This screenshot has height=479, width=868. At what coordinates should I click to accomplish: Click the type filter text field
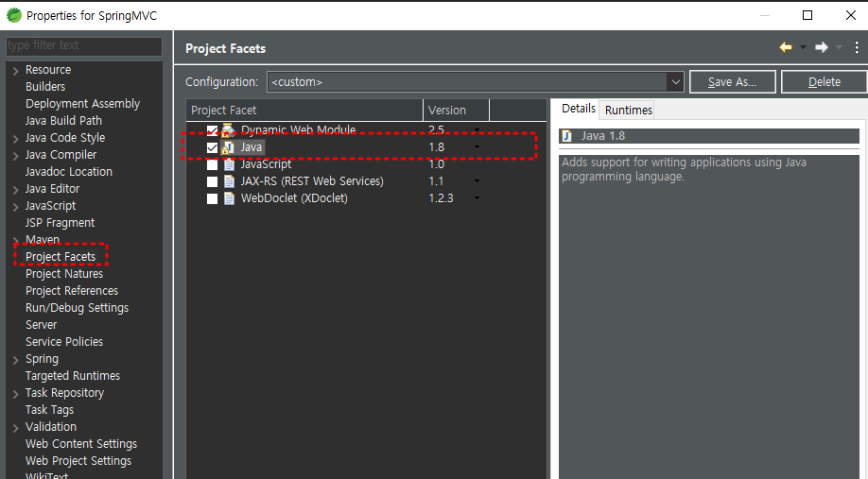point(84,46)
